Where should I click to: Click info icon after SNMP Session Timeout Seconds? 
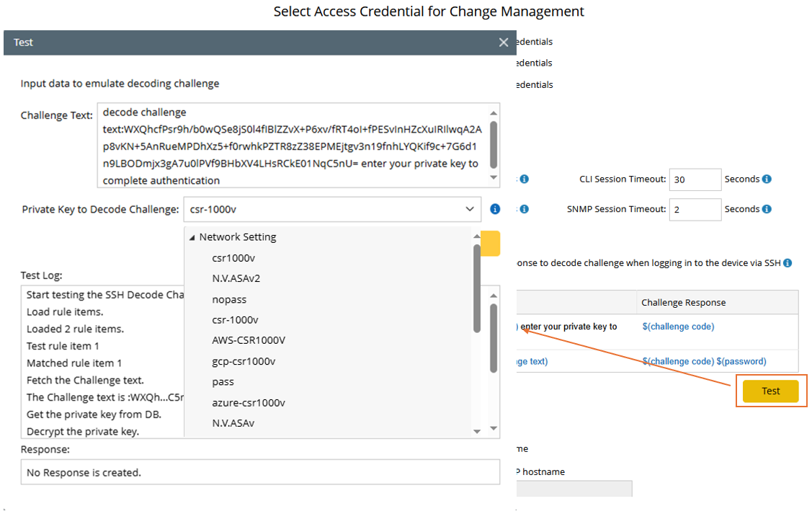pyautogui.click(x=767, y=209)
